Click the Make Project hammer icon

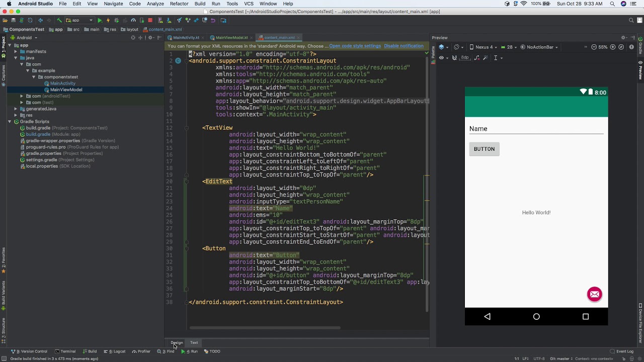click(x=59, y=20)
